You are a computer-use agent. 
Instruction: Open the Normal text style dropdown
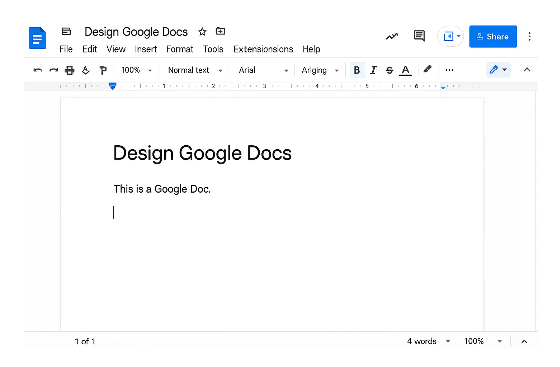[x=195, y=70]
